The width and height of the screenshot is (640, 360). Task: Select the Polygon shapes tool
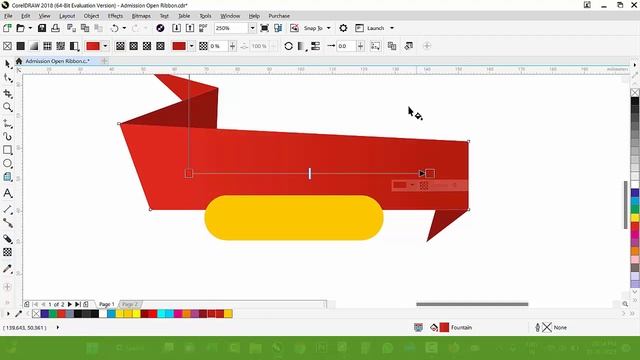pyautogui.click(x=8, y=177)
